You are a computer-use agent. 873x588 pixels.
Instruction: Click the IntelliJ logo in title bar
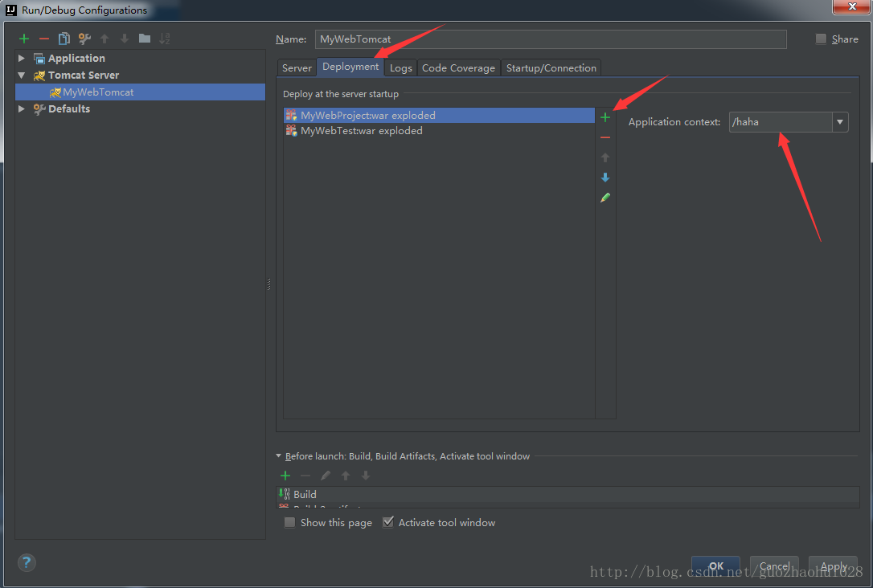11,10
